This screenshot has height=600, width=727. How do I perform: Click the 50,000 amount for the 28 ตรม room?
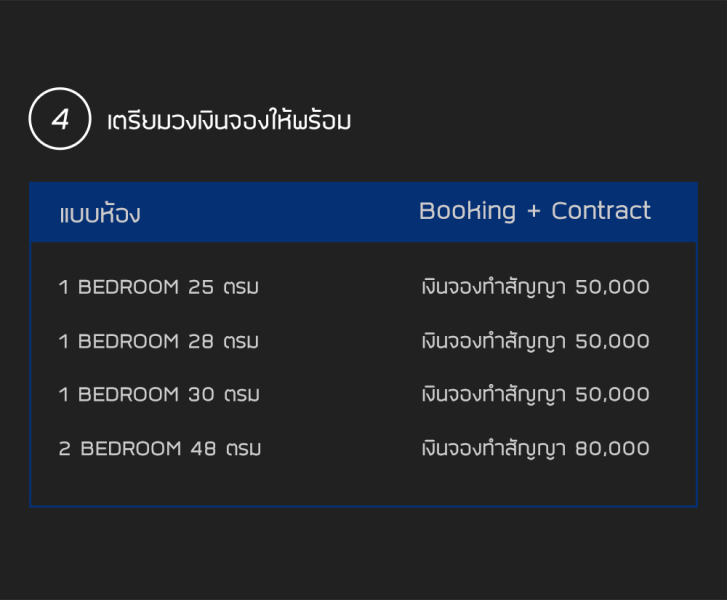click(x=613, y=342)
